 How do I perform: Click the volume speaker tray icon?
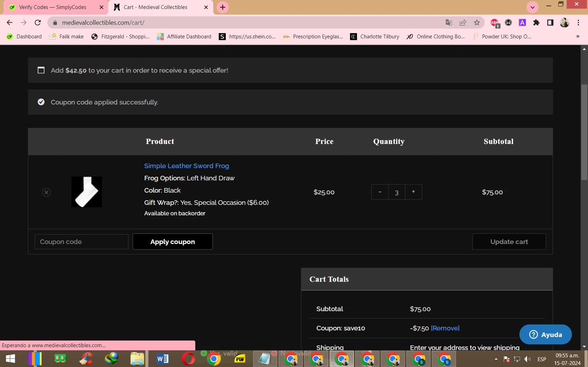(x=528, y=359)
